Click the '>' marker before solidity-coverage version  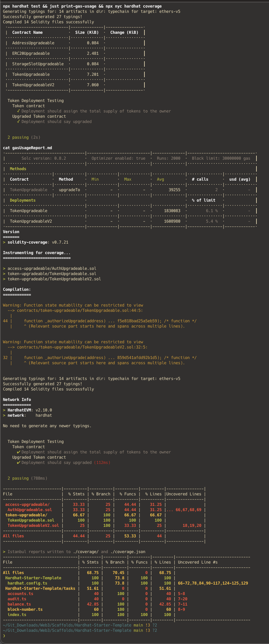(x=4, y=242)
